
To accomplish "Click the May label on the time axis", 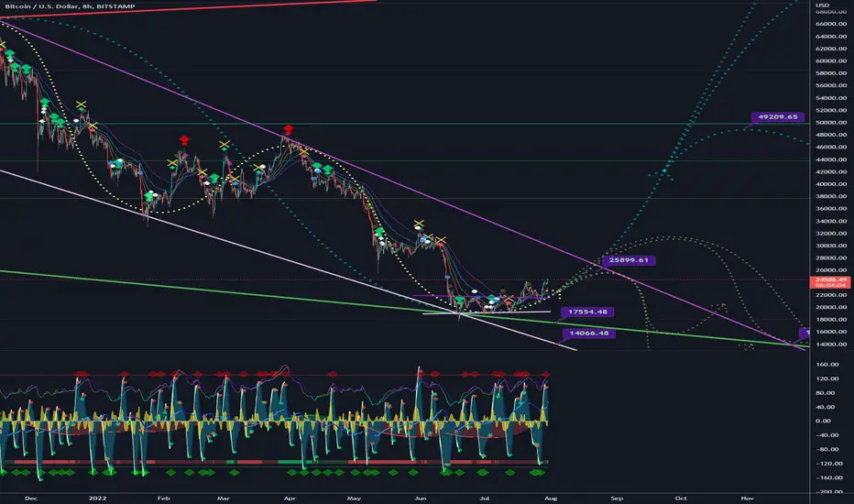I will click(354, 498).
